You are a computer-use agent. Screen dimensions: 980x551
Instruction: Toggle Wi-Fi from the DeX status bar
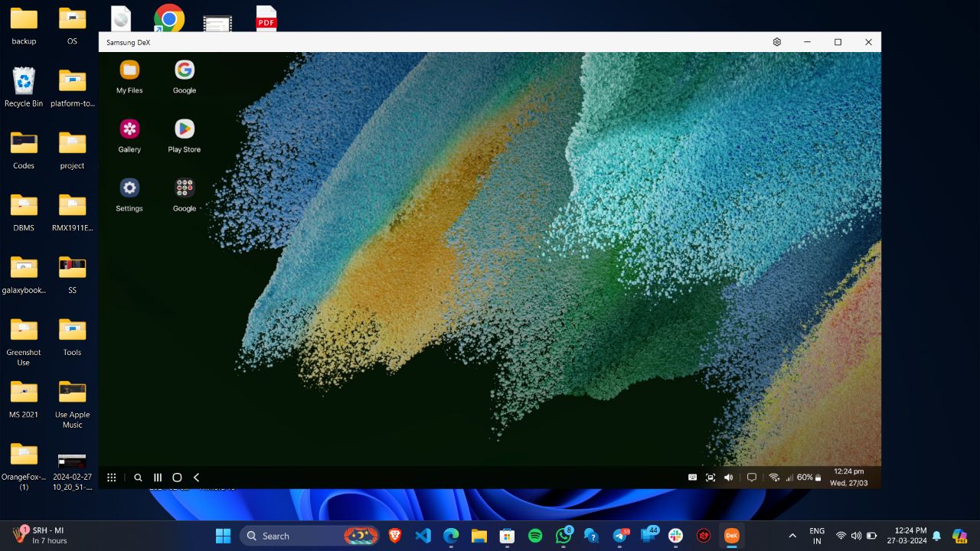(x=773, y=477)
